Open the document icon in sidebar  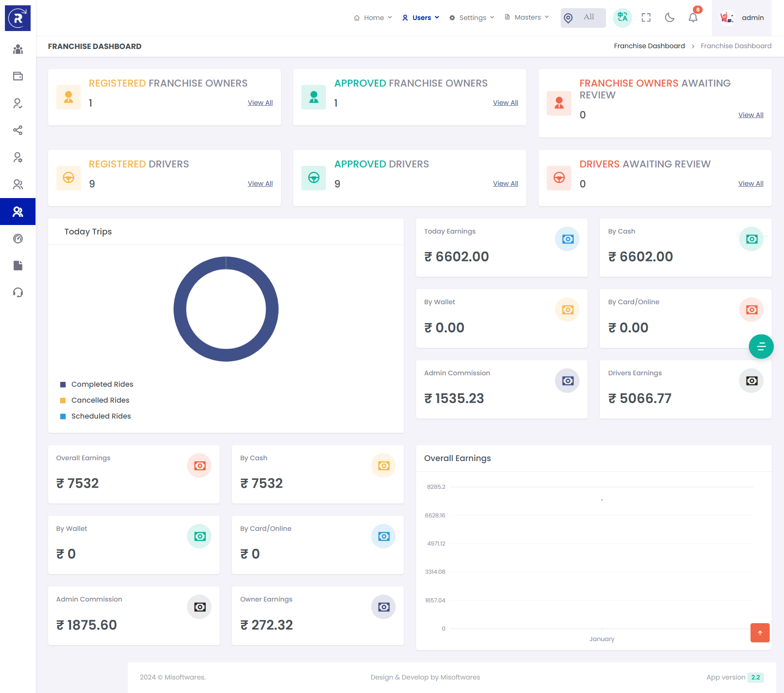(x=18, y=265)
